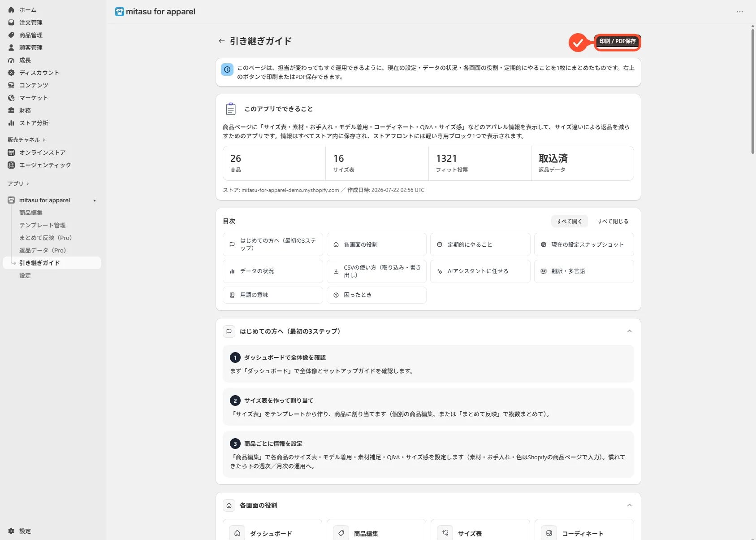Jump to 翻訳・多言語 contents entry
This screenshot has width=756, height=540.
point(584,271)
